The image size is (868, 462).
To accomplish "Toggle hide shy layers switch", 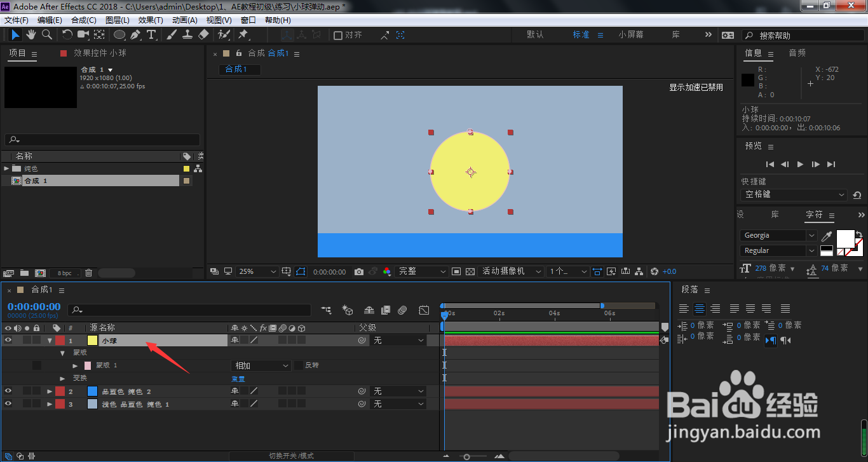I will click(x=369, y=310).
